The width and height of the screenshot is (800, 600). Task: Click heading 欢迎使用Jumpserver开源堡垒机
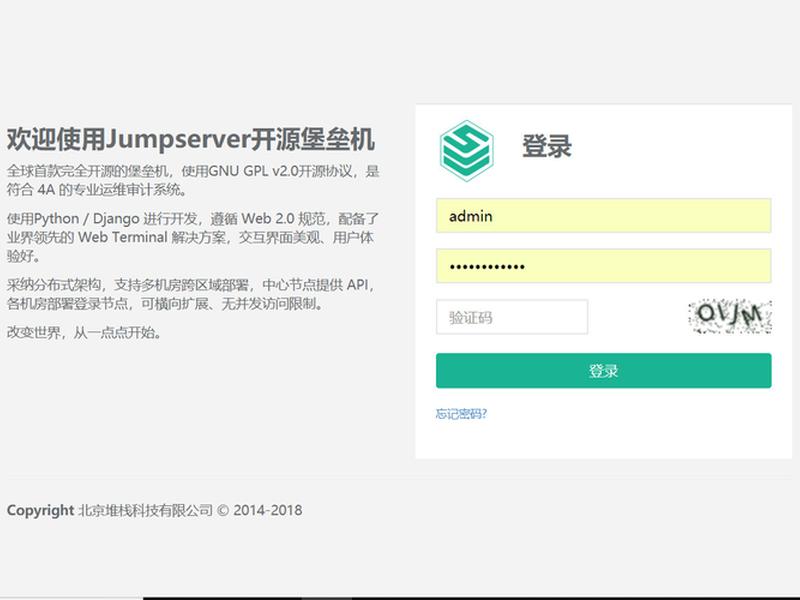coord(191,140)
